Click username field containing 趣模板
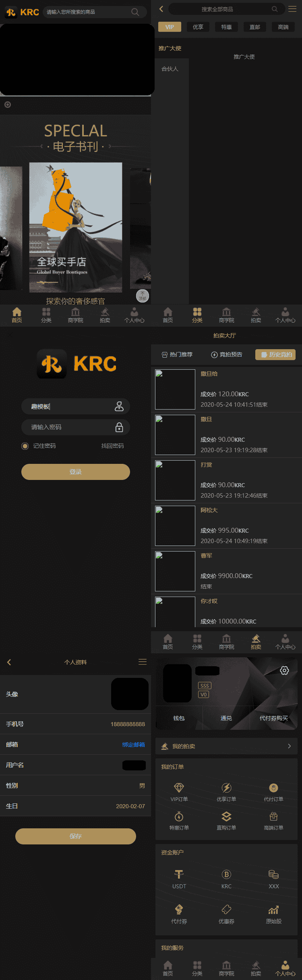 tap(76, 406)
